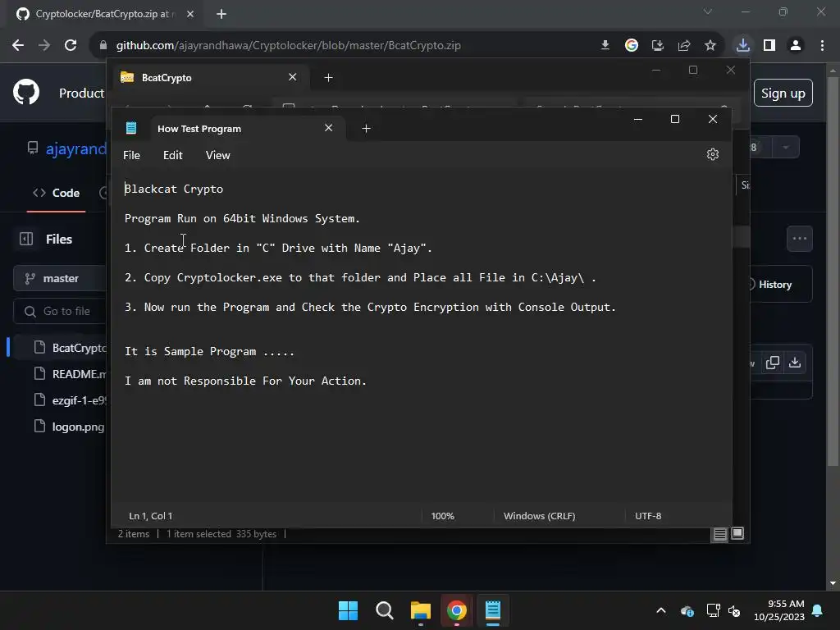The width and height of the screenshot is (840, 630).
Task: Download raw file icon on GitHub
Action: [795, 363]
